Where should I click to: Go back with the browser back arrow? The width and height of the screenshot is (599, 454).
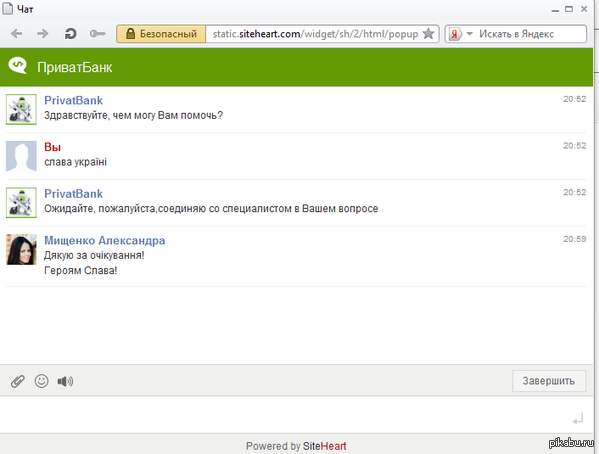click(x=16, y=34)
